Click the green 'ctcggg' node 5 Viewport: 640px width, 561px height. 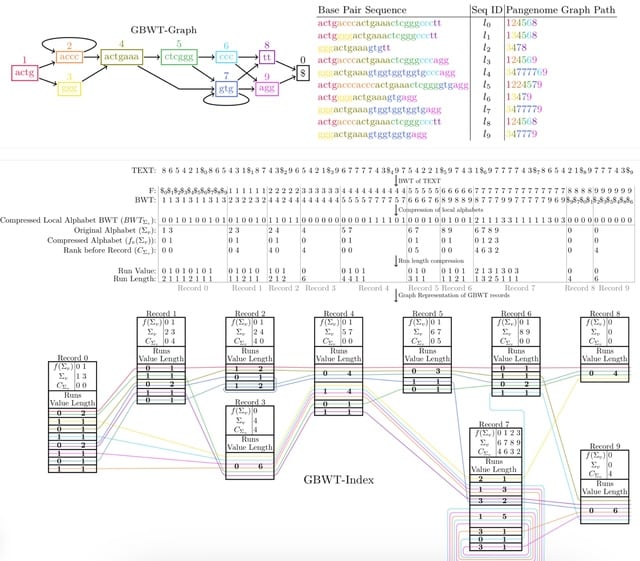(x=177, y=57)
